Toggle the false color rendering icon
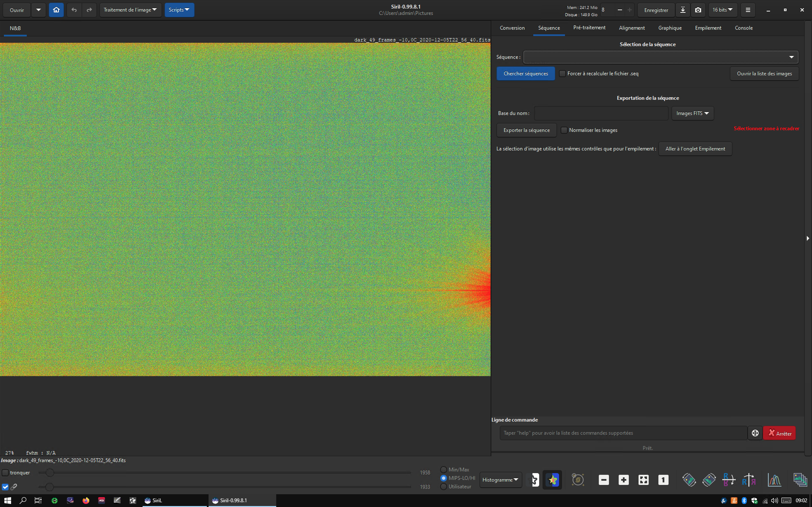 552,480
